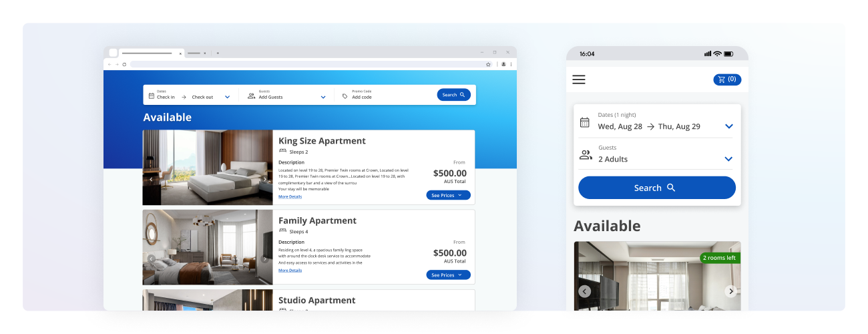
Task: Click the mobile calendar icon next to Dates
Action: click(585, 122)
